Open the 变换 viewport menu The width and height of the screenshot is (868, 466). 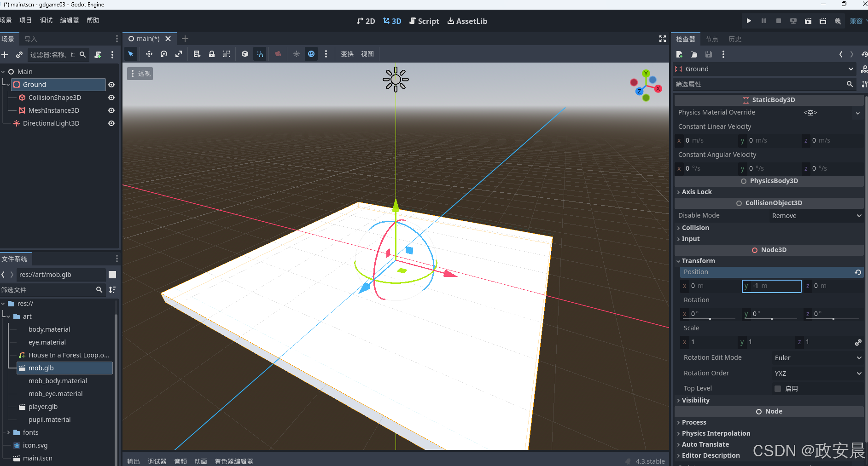tap(347, 54)
